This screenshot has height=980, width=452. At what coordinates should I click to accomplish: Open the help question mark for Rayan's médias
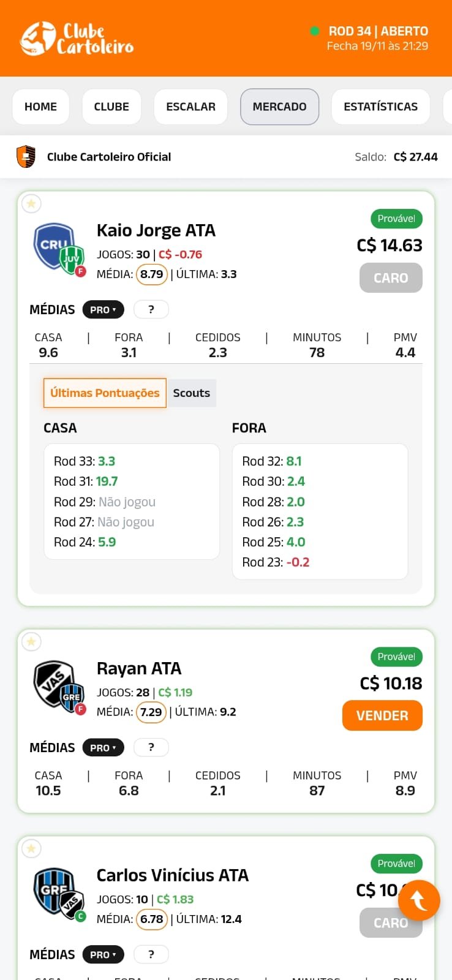[151, 747]
